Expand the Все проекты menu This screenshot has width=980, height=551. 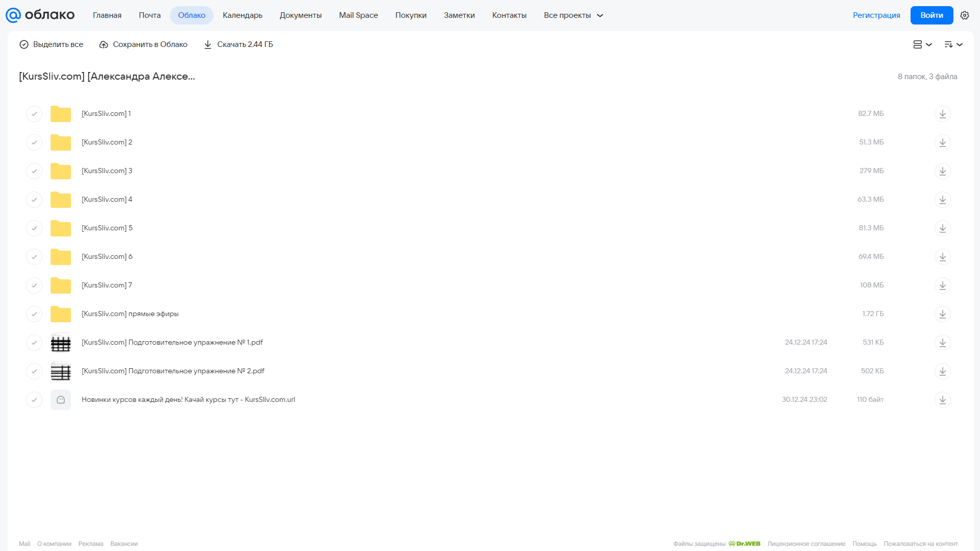573,15
